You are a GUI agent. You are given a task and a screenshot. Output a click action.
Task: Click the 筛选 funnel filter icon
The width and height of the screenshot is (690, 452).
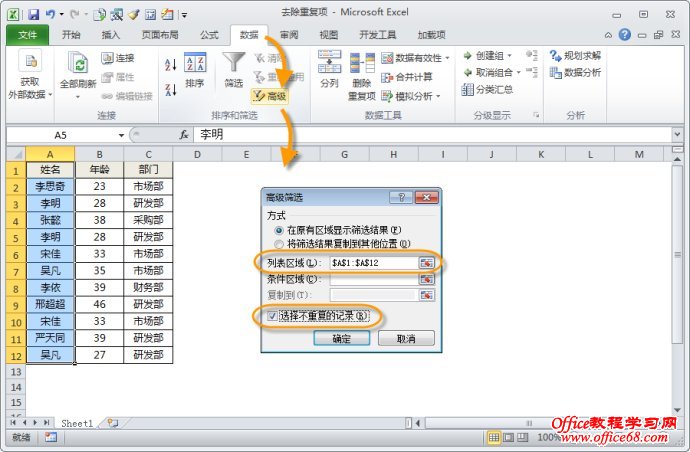click(x=233, y=64)
